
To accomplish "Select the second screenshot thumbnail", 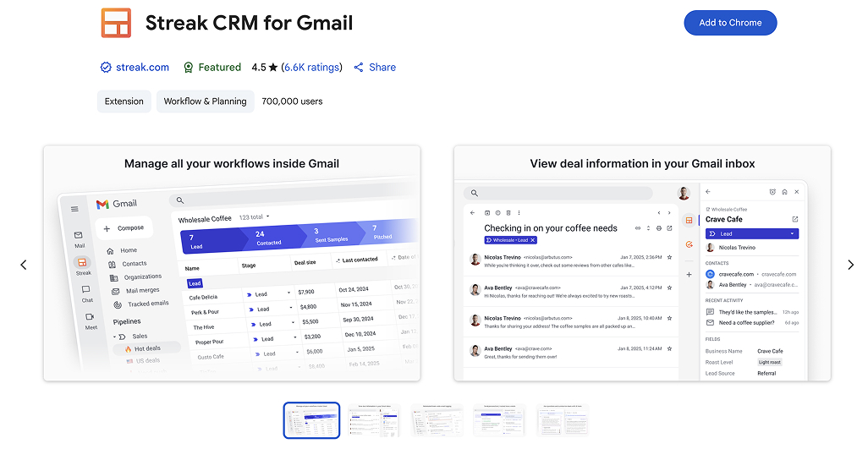I will click(x=374, y=420).
